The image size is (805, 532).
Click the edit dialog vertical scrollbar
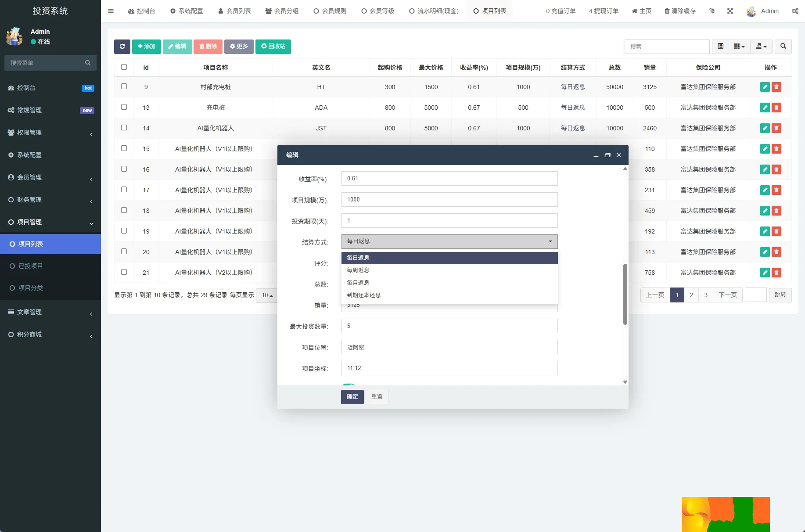click(x=625, y=294)
